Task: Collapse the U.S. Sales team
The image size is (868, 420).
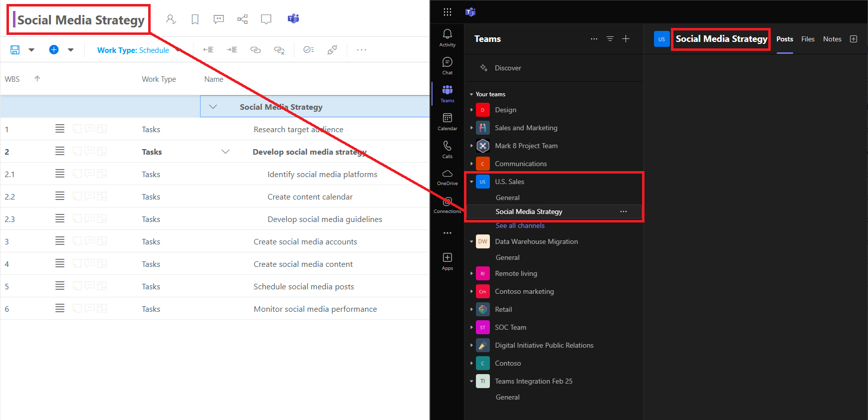Action: pyautogui.click(x=471, y=182)
